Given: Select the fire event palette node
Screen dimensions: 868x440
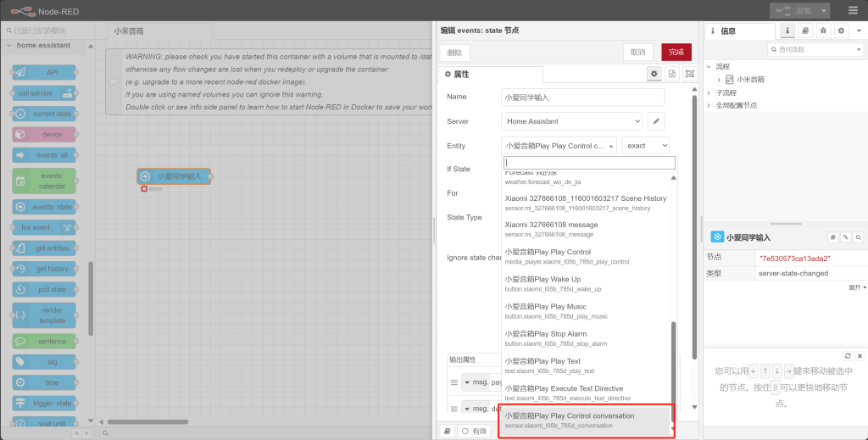Looking at the screenshot, I should tap(44, 227).
